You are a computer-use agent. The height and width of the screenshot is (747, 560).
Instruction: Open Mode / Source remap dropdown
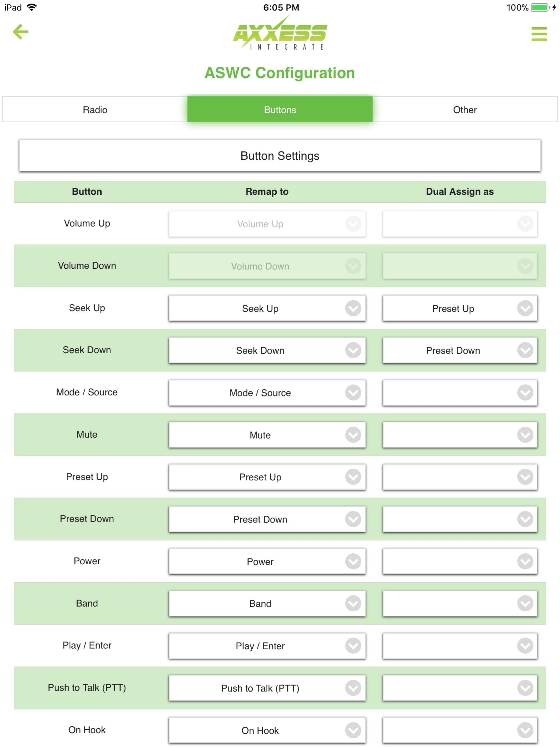pos(267,393)
